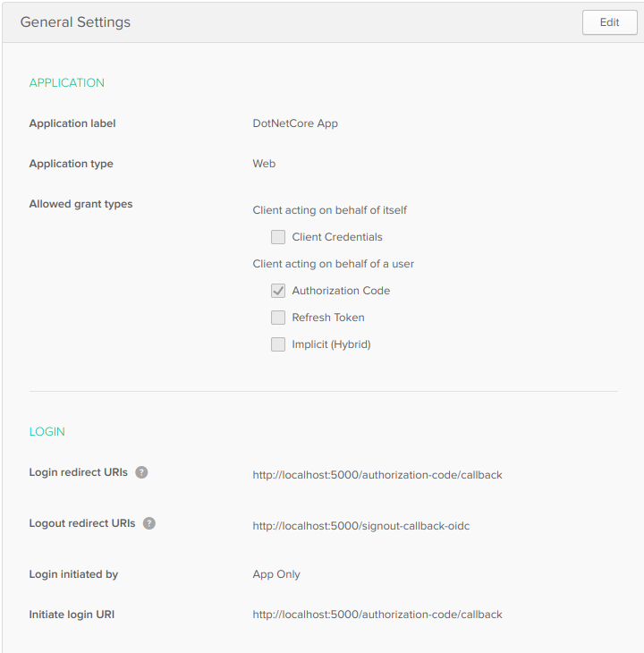Open help tooltip icon for Logout redirect URIs
Image resolution: width=644 pixels, height=653 pixels.
[149, 523]
